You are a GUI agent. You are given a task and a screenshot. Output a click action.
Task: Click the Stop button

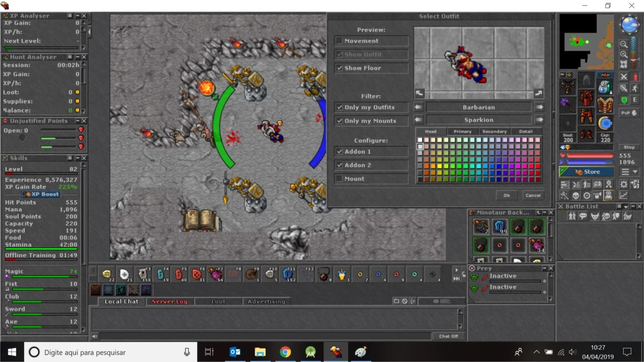click(x=629, y=147)
